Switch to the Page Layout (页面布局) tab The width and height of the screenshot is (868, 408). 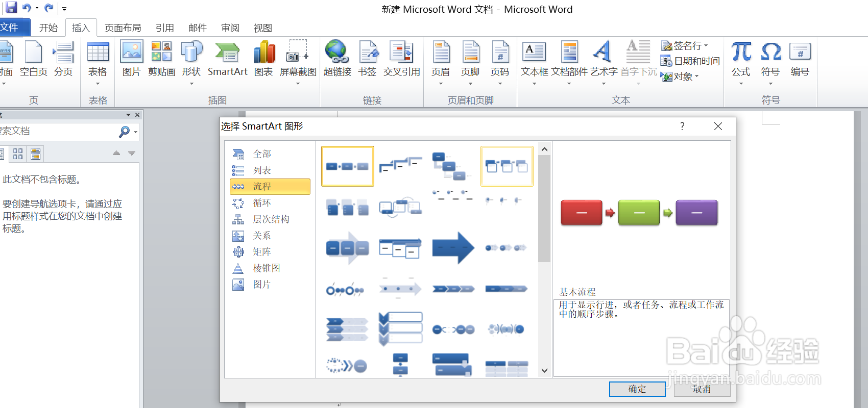point(123,28)
